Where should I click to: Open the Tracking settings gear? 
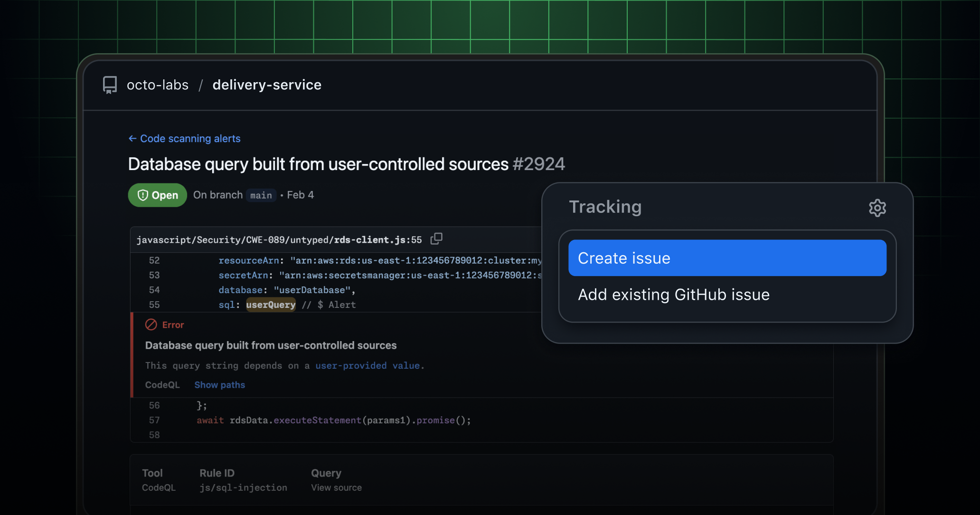pyautogui.click(x=877, y=208)
